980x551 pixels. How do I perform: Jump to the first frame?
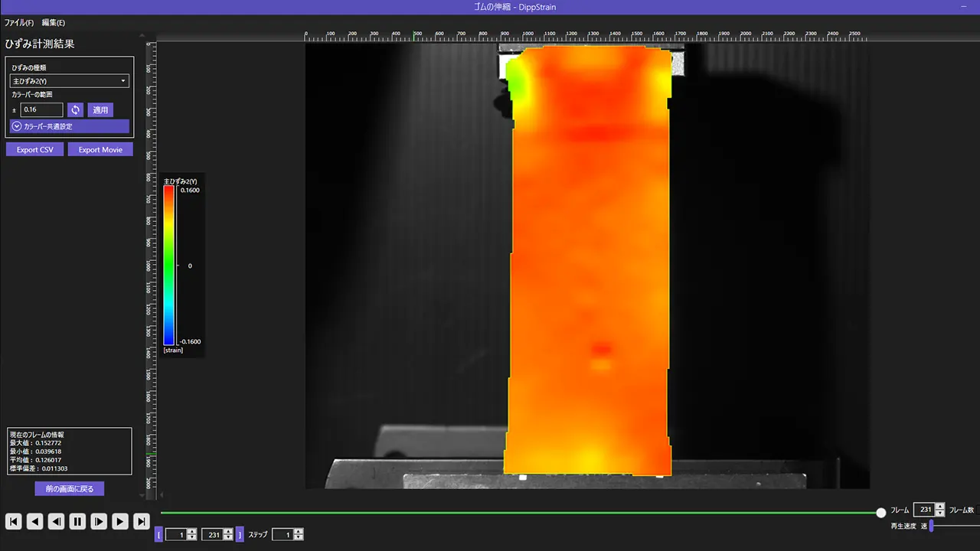[x=13, y=521]
